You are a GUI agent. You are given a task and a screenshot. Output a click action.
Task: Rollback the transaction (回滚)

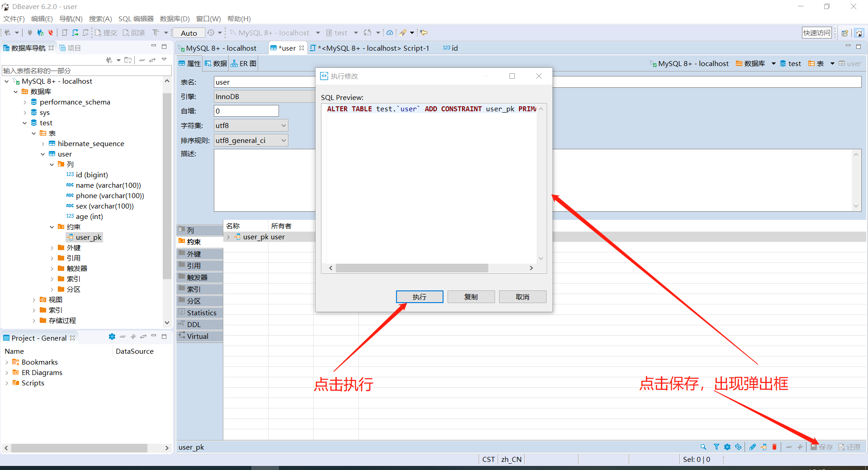point(133,32)
